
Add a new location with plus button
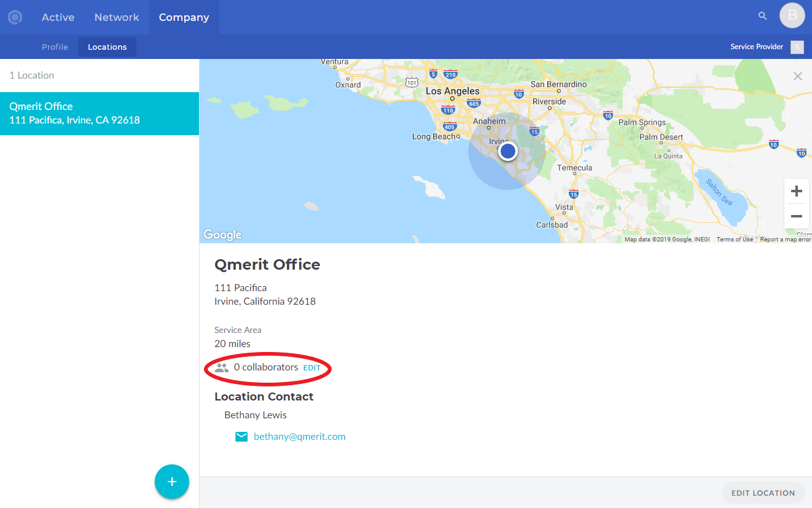pyautogui.click(x=172, y=482)
